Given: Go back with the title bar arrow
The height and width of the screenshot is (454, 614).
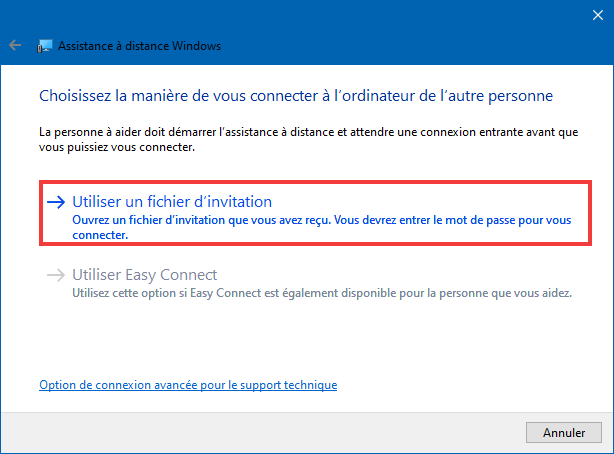Looking at the screenshot, I should pyautogui.click(x=15, y=45).
